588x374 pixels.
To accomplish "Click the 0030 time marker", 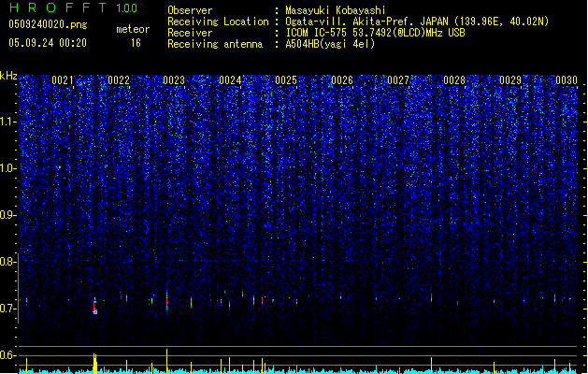I will point(566,80).
